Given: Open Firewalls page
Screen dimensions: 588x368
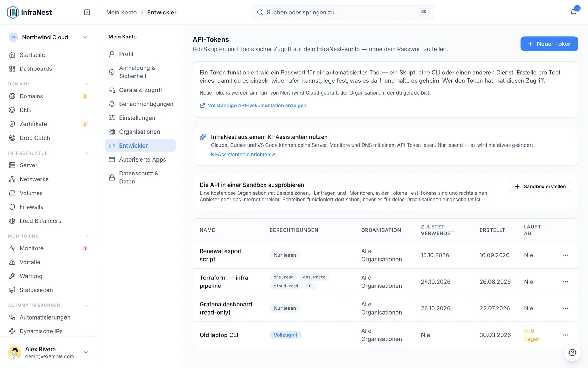Looking at the screenshot, I should tap(49, 207).
